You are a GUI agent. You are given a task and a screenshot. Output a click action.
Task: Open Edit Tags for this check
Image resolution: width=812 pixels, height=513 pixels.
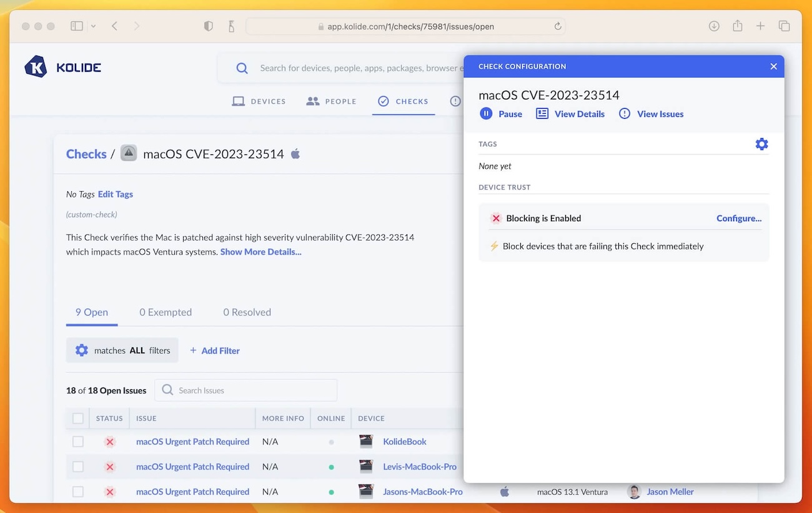click(x=115, y=194)
